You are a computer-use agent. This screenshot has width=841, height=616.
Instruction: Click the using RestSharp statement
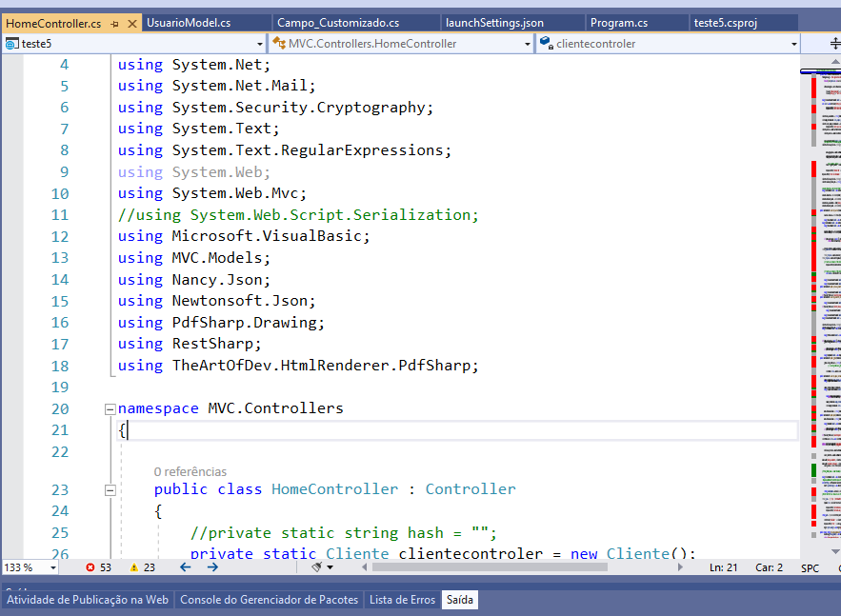pyautogui.click(x=190, y=344)
